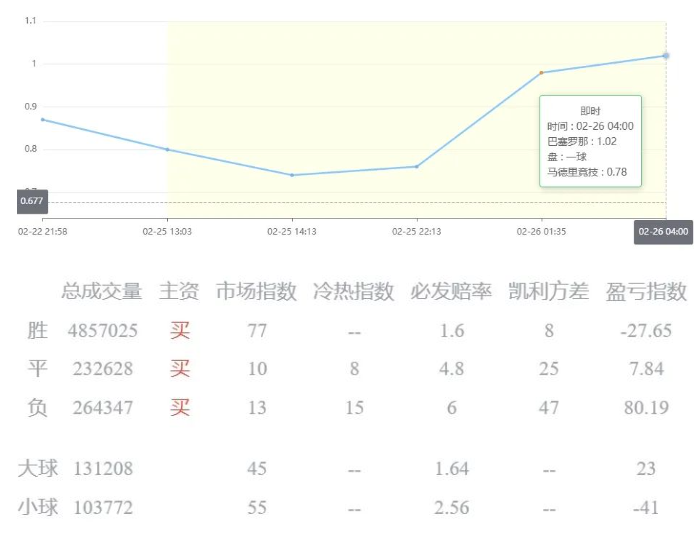Click the red 买 in the 负 row
The height and width of the screenshot is (533, 698).
[x=179, y=407]
